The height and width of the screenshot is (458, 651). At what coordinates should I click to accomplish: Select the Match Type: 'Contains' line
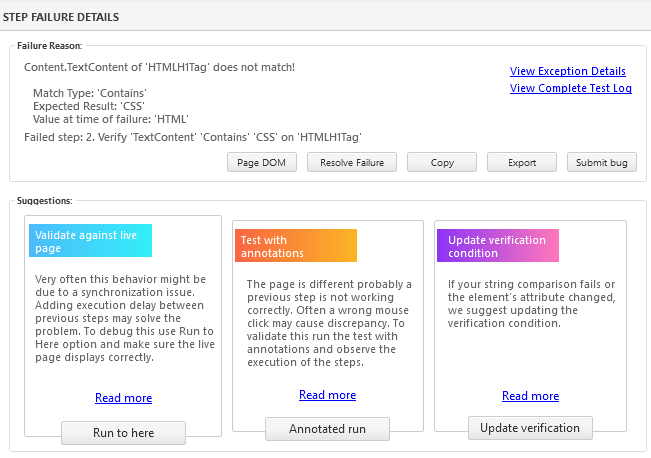pos(90,93)
